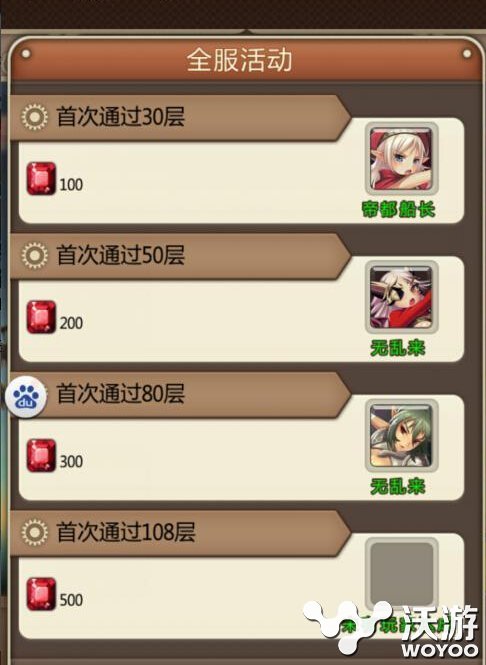Tap the red gem icon beside 500
This screenshot has height=665, width=486.
(41, 594)
